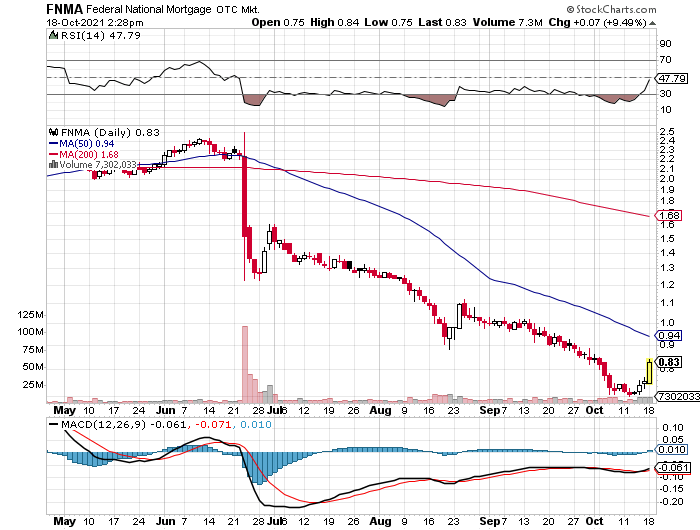Click the RSI 47.79 value tag
This screenshot has height=530, width=700.
671,79
